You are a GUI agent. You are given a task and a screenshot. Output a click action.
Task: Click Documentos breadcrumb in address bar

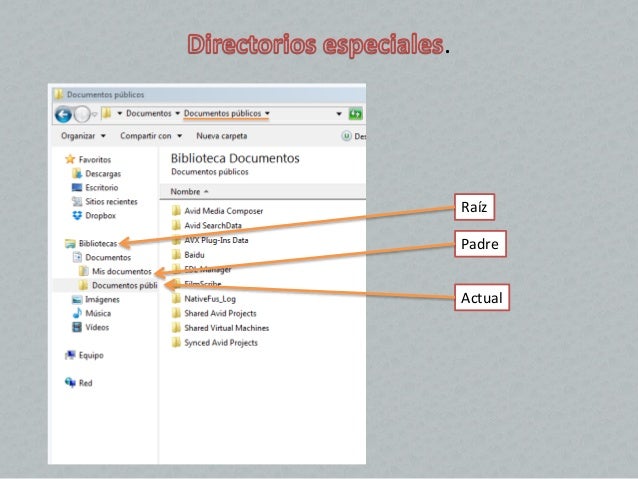click(x=149, y=114)
